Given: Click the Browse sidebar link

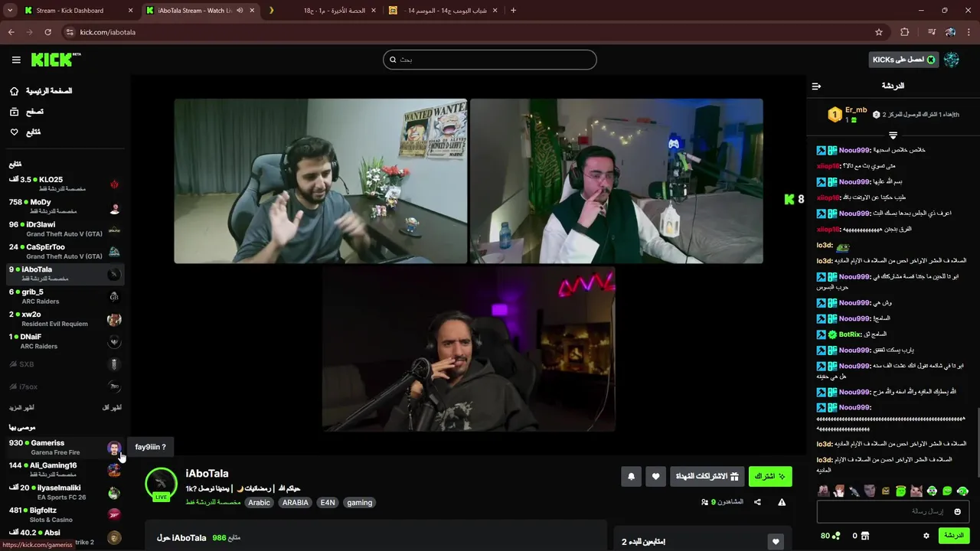Looking at the screenshot, I should 35,112.
